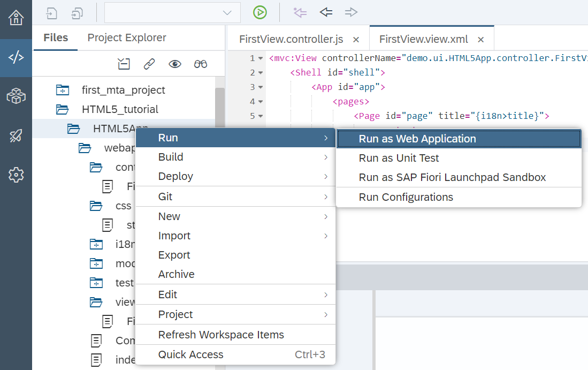Link editor with file explorer selection
Viewport: 588px width, 370px height.
tap(149, 63)
